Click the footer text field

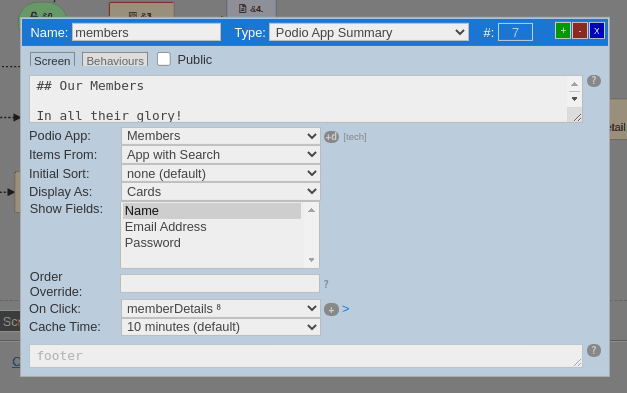[306, 356]
